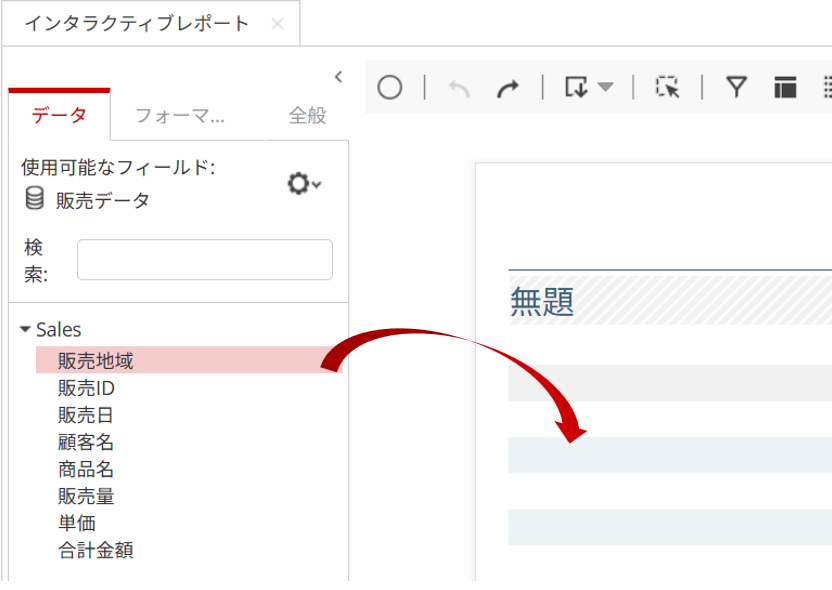Image resolution: width=832 pixels, height=590 pixels.
Task: Switch to the フォーマ... tab
Action: [x=180, y=115]
